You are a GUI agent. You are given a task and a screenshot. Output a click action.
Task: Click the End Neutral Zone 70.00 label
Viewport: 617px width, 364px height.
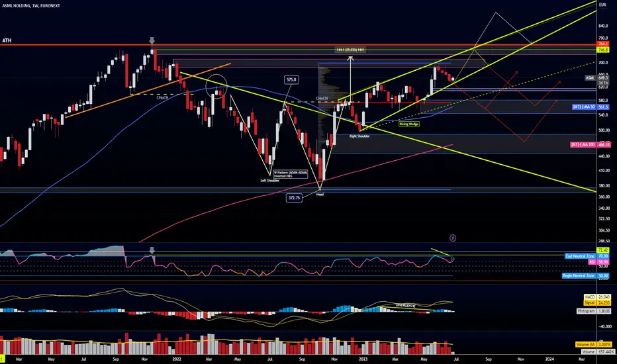click(x=587, y=256)
